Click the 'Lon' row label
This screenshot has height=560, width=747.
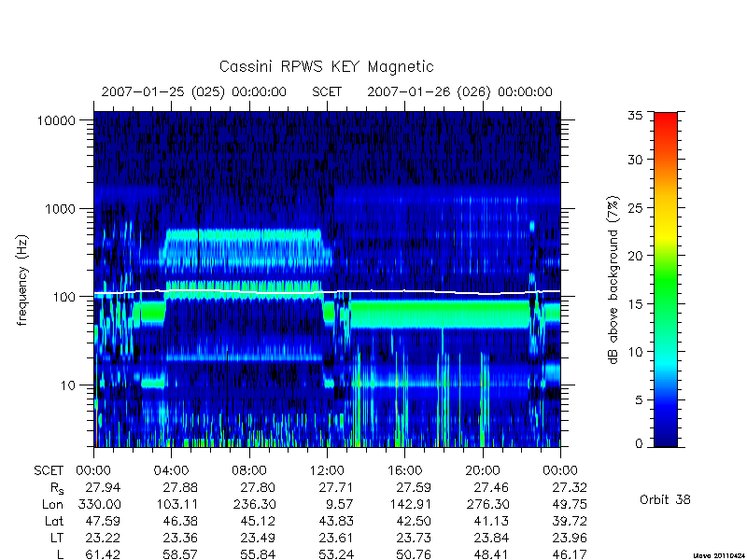[52, 504]
